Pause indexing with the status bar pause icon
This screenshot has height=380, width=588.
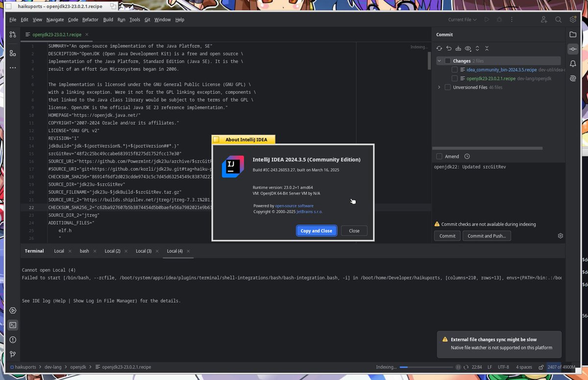tap(459, 367)
